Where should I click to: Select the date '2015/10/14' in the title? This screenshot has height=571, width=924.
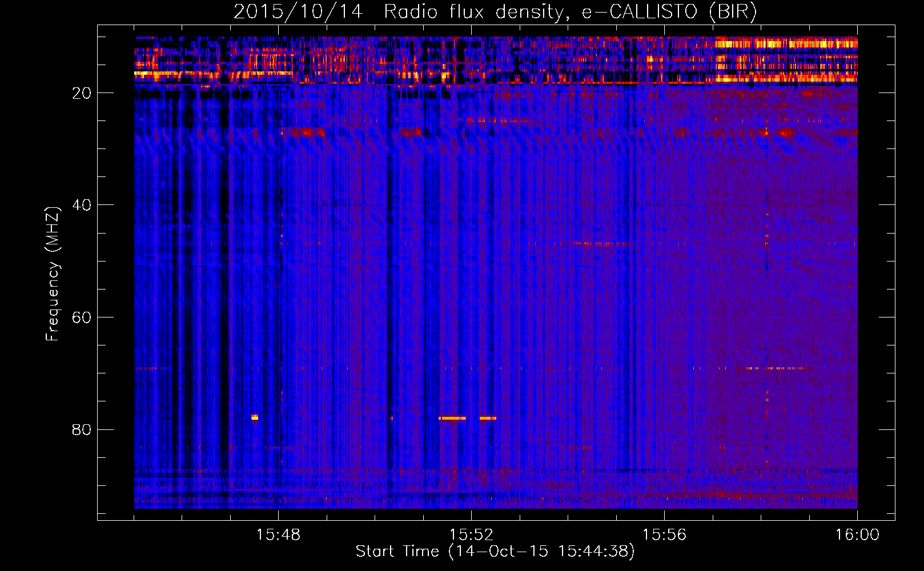[x=298, y=12]
